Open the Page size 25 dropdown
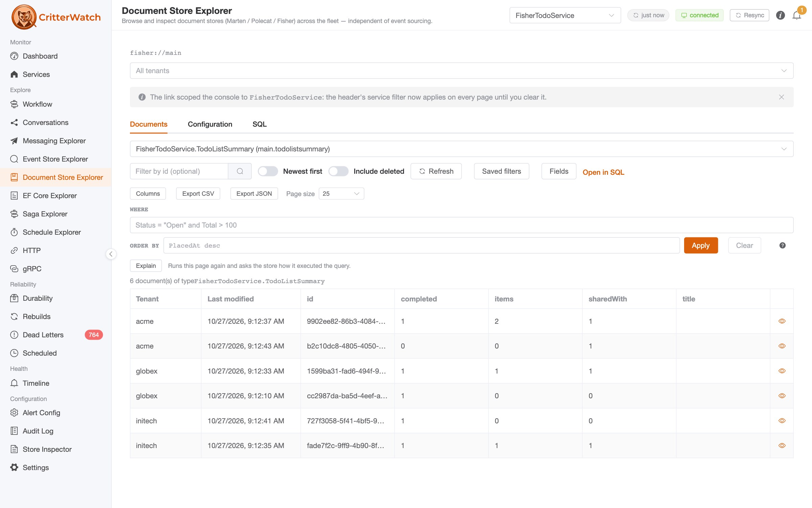The image size is (812, 508). click(x=341, y=193)
